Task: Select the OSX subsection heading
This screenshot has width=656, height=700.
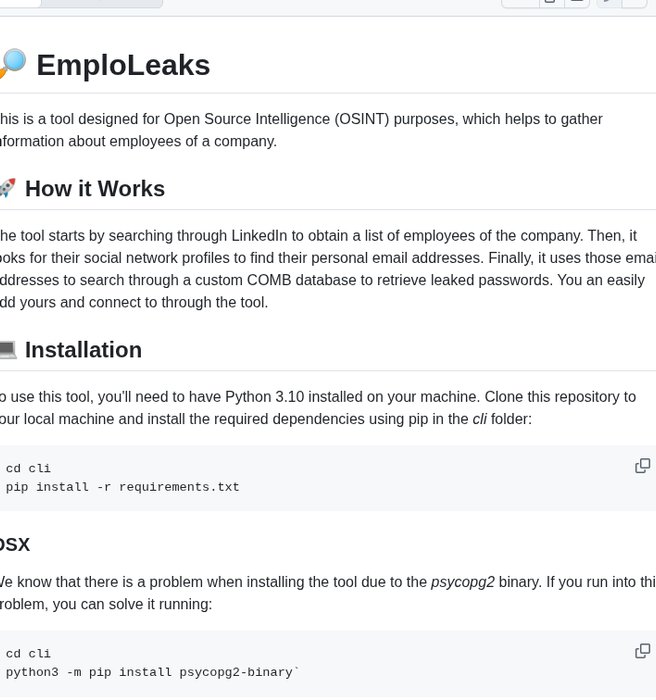Action: (15, 545)
